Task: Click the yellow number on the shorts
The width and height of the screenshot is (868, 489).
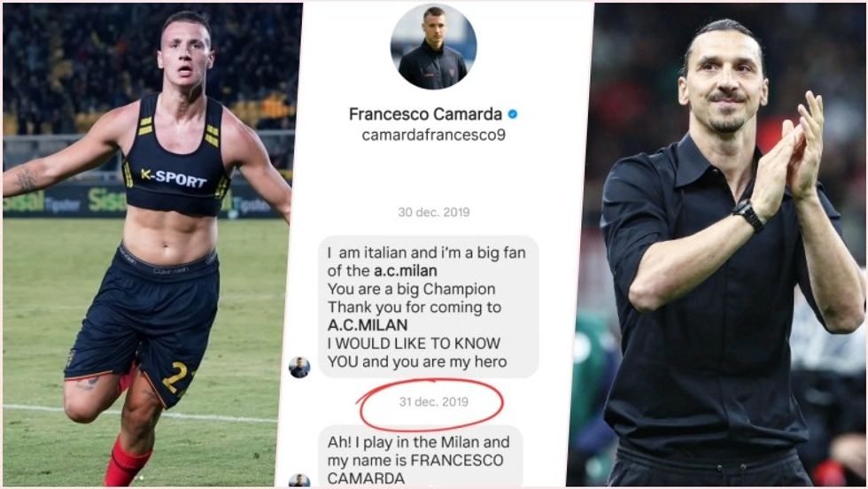Action: tap(175, 376)
